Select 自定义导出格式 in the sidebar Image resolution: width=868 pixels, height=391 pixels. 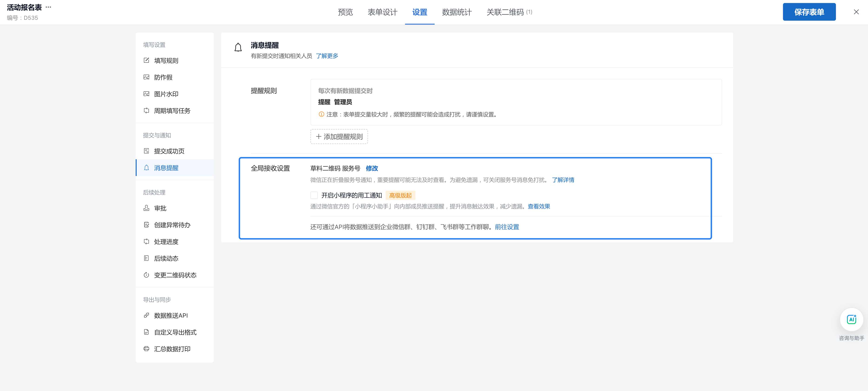(174, 332)
